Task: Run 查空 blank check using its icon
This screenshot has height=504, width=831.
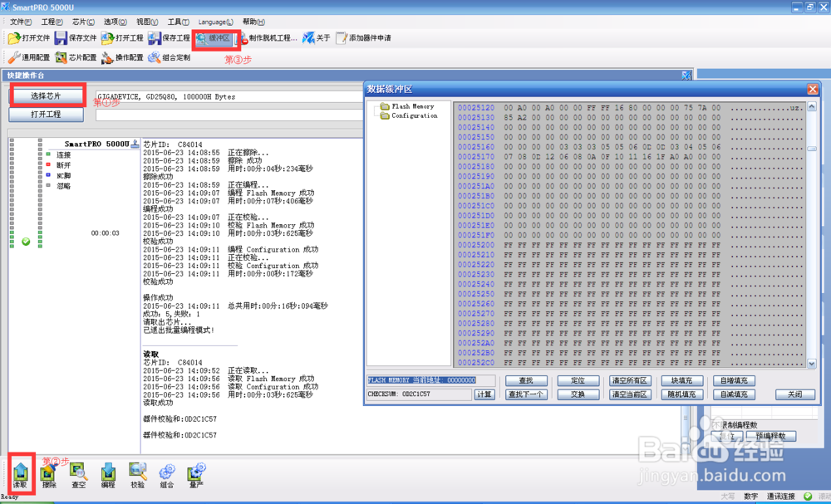Action: click(x=78, y=473)
